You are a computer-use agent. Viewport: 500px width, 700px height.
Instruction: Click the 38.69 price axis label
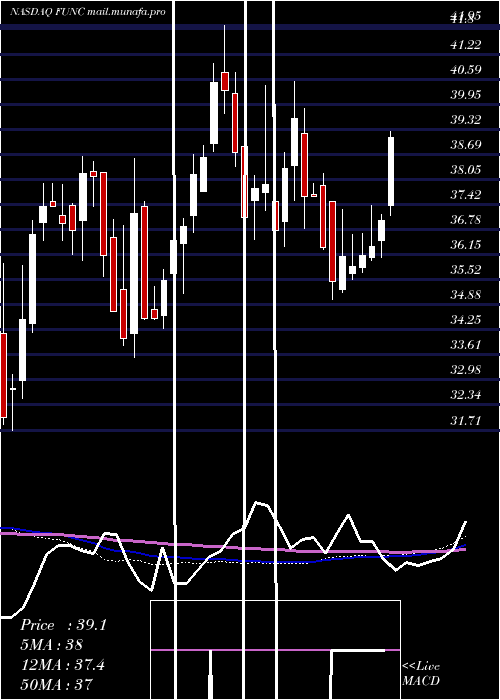click(x=466, y=145)
